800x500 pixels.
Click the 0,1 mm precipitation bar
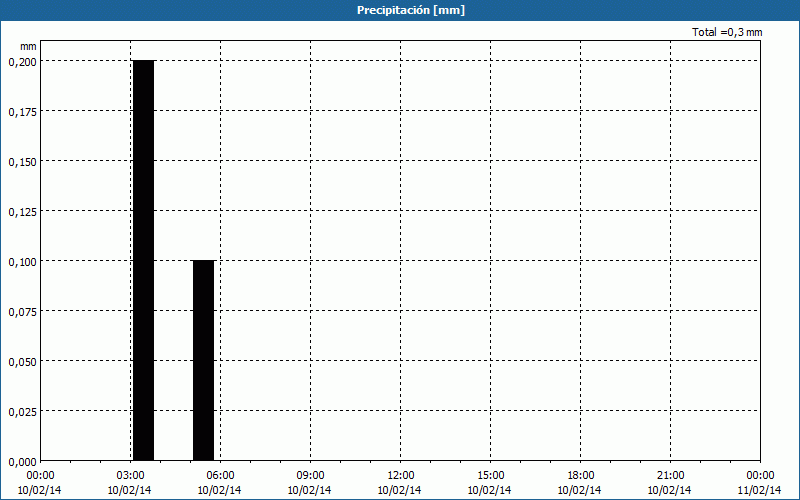204,360
